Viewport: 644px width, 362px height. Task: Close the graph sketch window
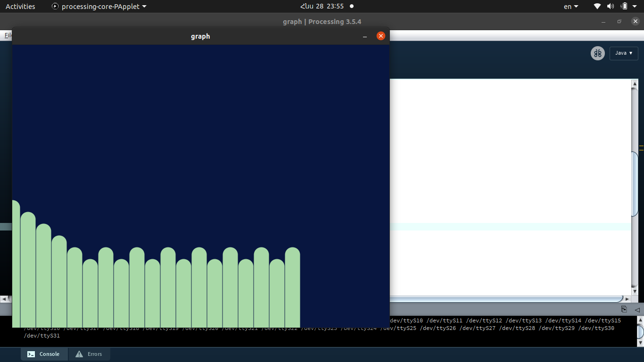pyautogui.click(x=381, y=36)
